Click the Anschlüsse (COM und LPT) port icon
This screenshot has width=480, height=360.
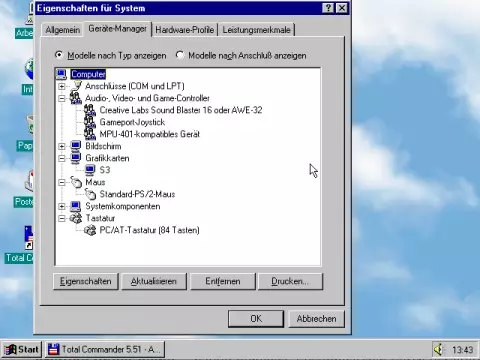(x=76, y=86)
